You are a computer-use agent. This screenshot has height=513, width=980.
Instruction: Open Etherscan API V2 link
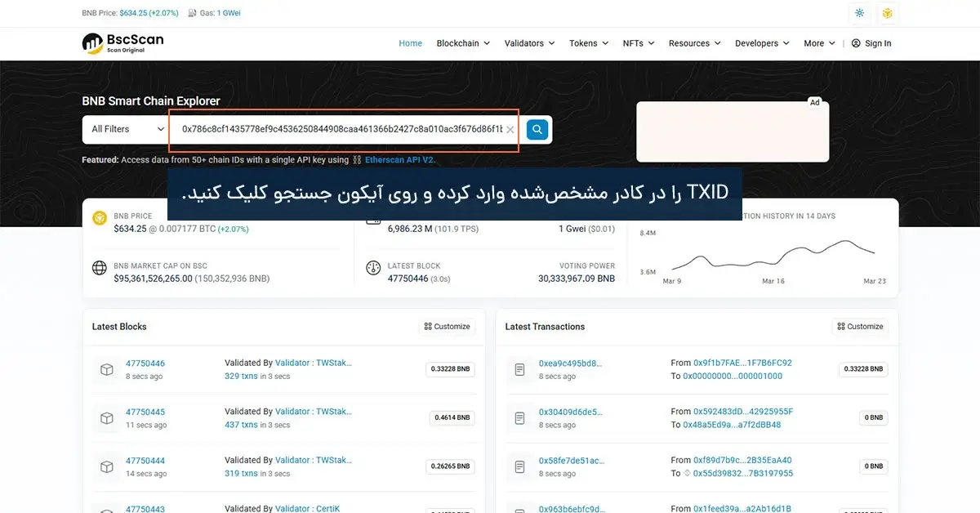399,160
